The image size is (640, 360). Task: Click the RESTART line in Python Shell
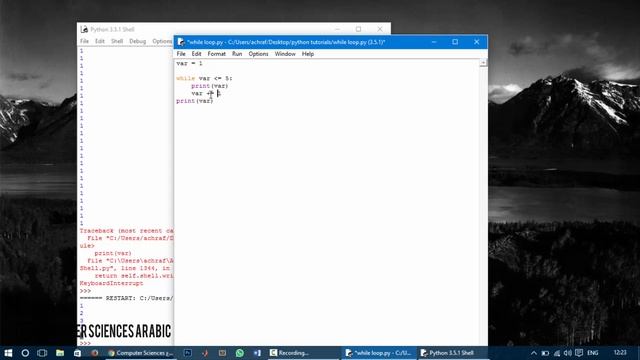(126, 298)
